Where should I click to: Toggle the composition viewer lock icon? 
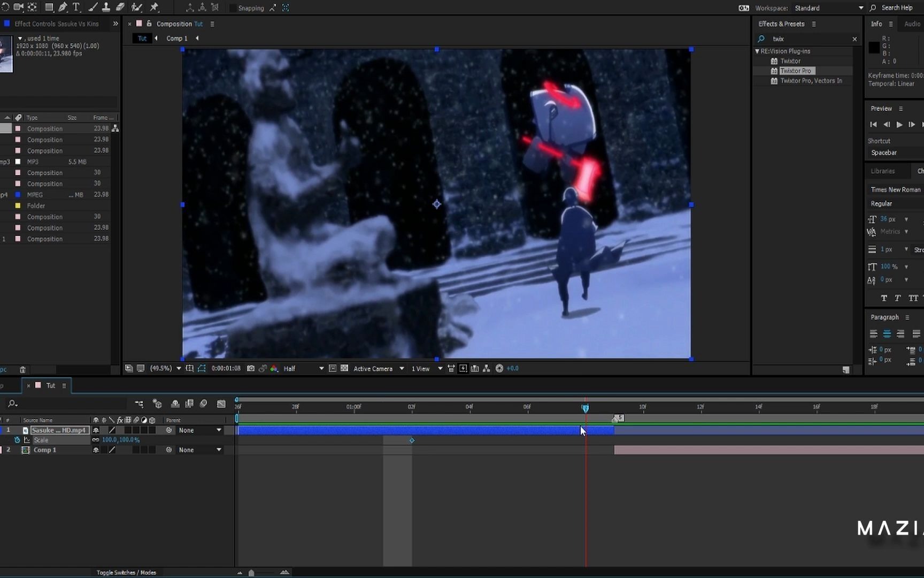pyautogui.click(x=149, y=24)
